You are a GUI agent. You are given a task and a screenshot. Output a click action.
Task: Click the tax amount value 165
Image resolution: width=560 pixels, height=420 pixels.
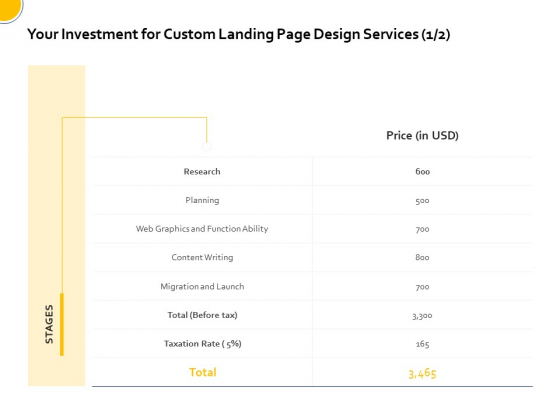pos(422,344)
